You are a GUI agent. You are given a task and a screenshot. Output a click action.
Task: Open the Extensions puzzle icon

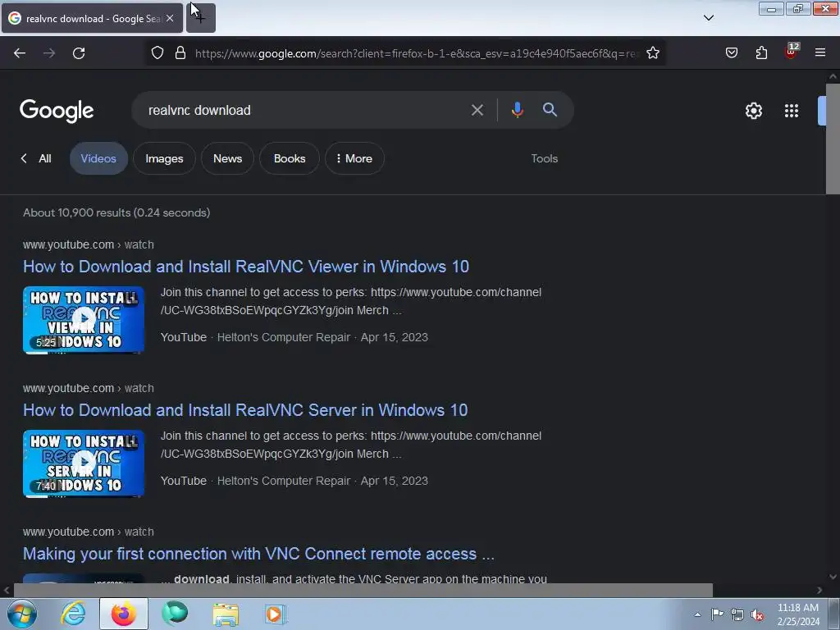(x=761, y=53)
